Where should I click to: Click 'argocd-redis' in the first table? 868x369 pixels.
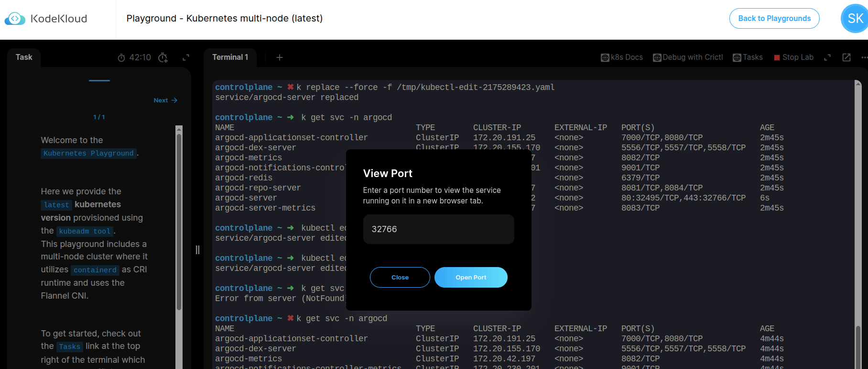point(244,178)
